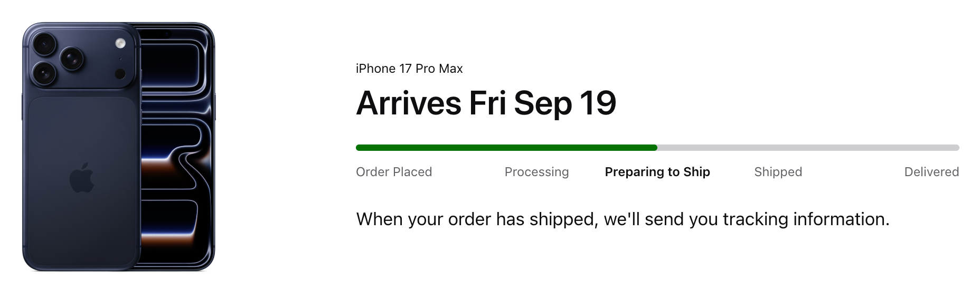Click the right-side camera lens of the trio

click(x=71, y=59)
